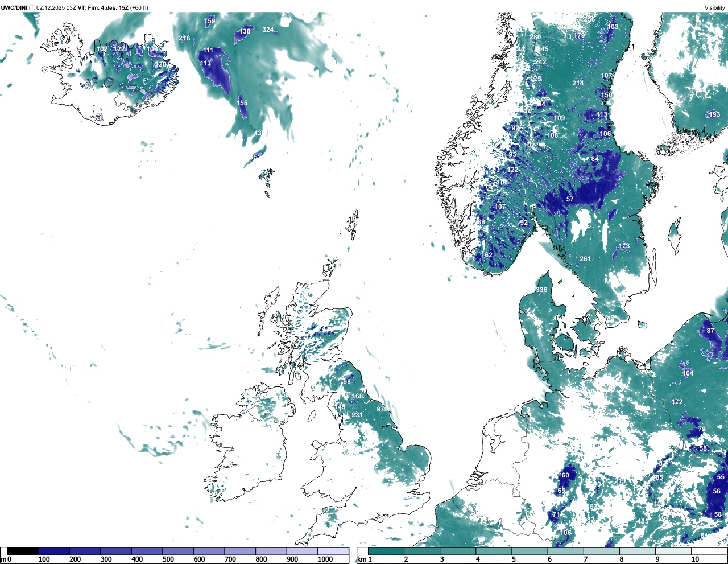Click the valid time Fim. 4.des. 15Z text
The image size is (728, 564).
click(108, 7)
